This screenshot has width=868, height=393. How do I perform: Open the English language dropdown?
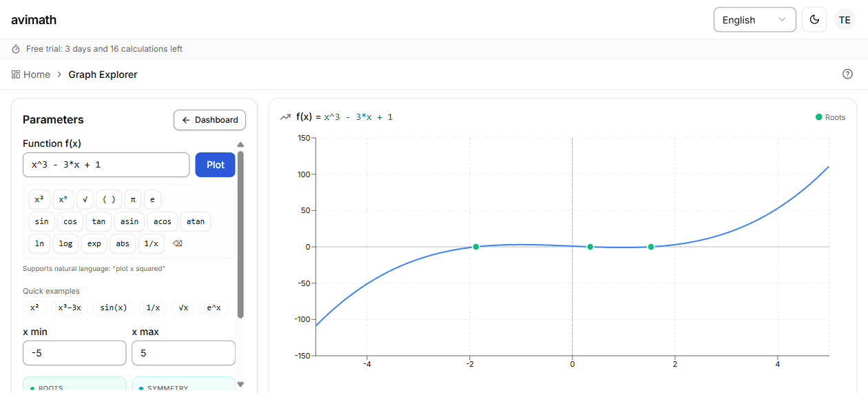[x=754, y=20]
